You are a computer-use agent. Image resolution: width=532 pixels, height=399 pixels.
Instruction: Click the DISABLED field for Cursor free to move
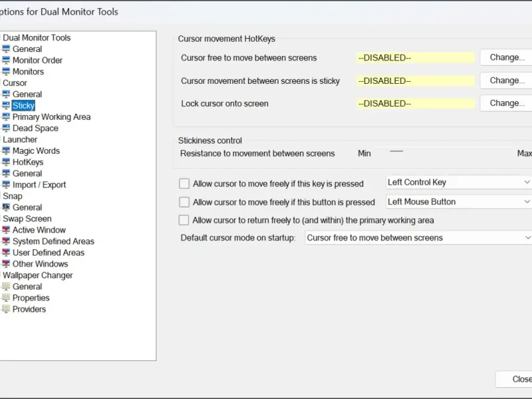tap(415, 58)
